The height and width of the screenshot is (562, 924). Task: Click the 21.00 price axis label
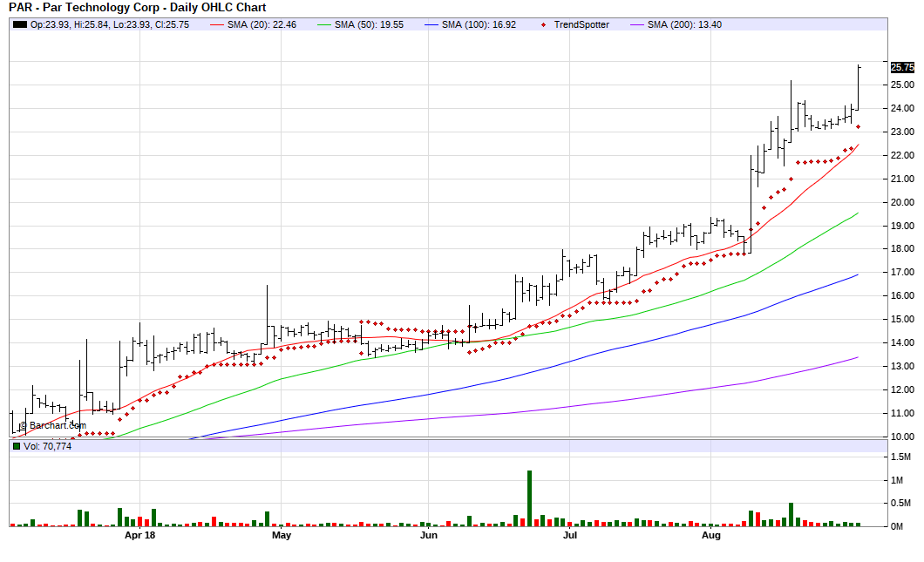(902, 179)
